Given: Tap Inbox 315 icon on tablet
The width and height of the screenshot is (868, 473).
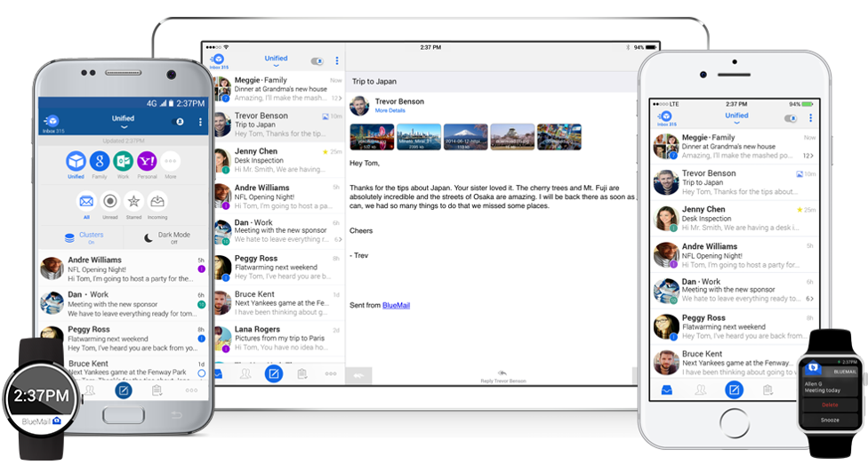Looking at the screenshot, I should point(219,60).
